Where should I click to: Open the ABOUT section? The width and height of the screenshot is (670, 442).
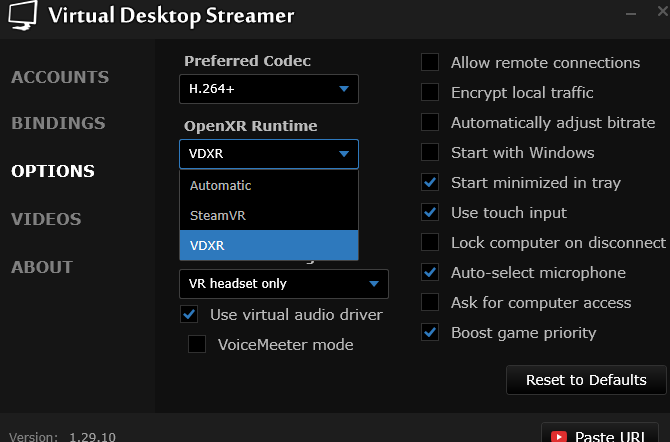pos(42,267)
